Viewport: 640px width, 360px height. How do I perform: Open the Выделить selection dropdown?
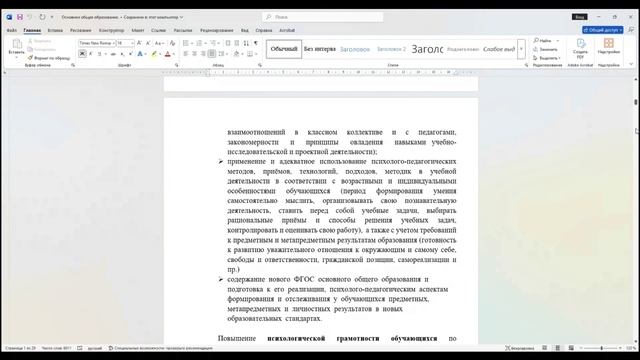click(547, 58)
